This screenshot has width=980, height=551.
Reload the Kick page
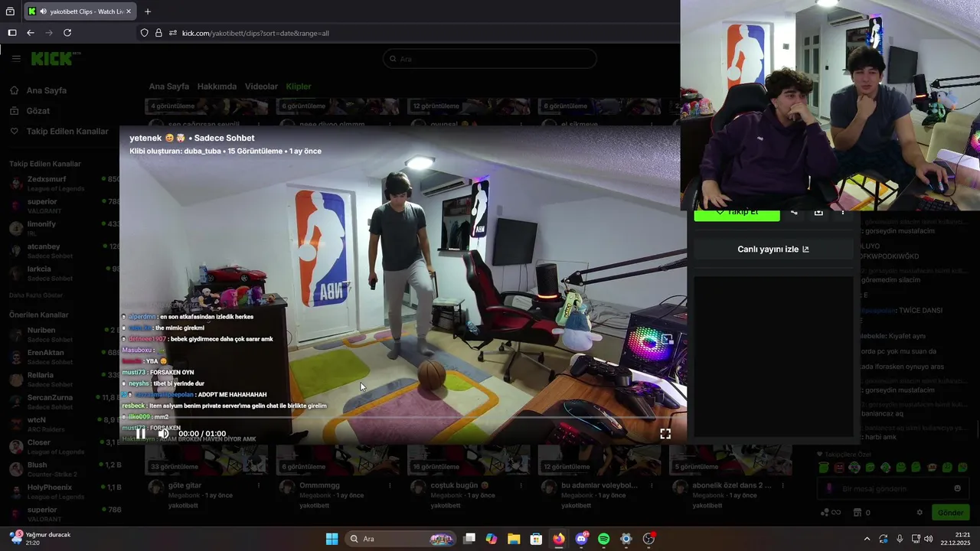point(67,33)
